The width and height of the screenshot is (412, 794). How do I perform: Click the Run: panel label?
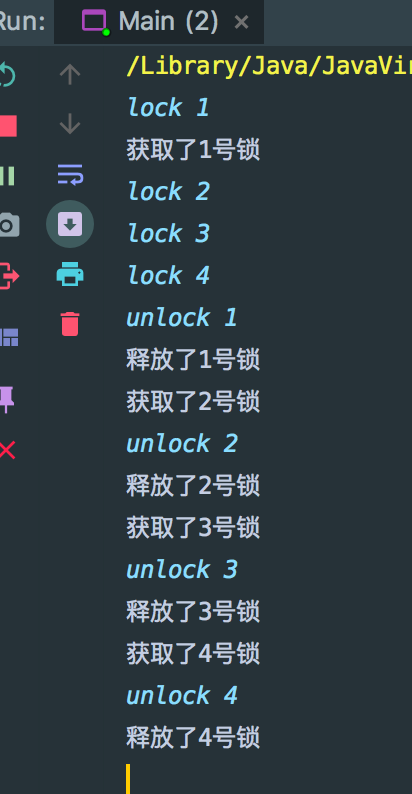(22, 22)
